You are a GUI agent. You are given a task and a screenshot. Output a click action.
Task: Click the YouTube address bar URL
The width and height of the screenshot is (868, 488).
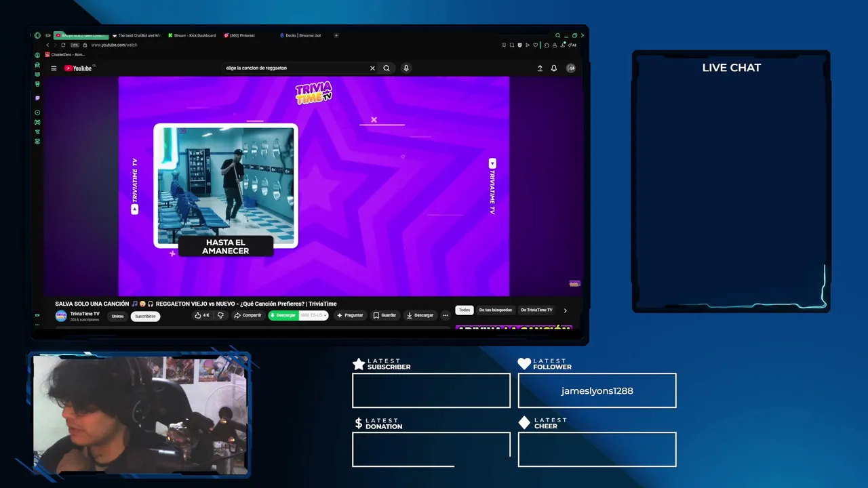pos(114,45)
